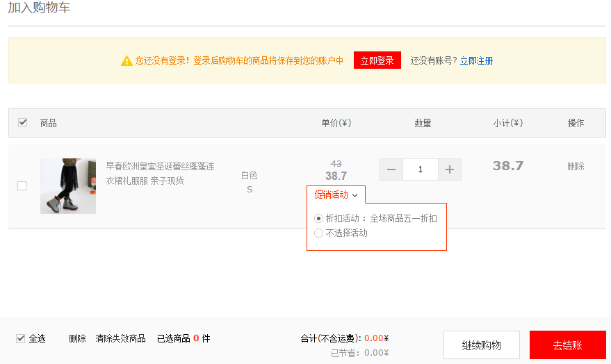Click 清除失效商品 link
Viewport: 611px width, 364px height.
tap(120, 338)
